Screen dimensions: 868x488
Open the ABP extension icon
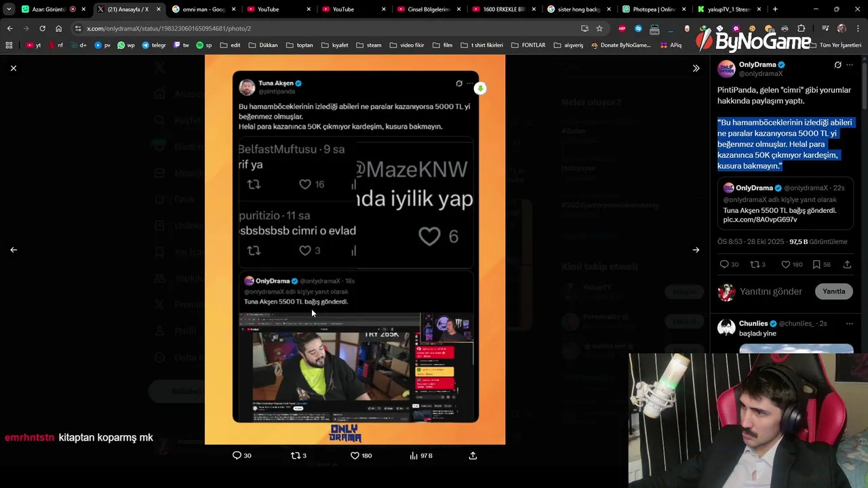(622, 28)
